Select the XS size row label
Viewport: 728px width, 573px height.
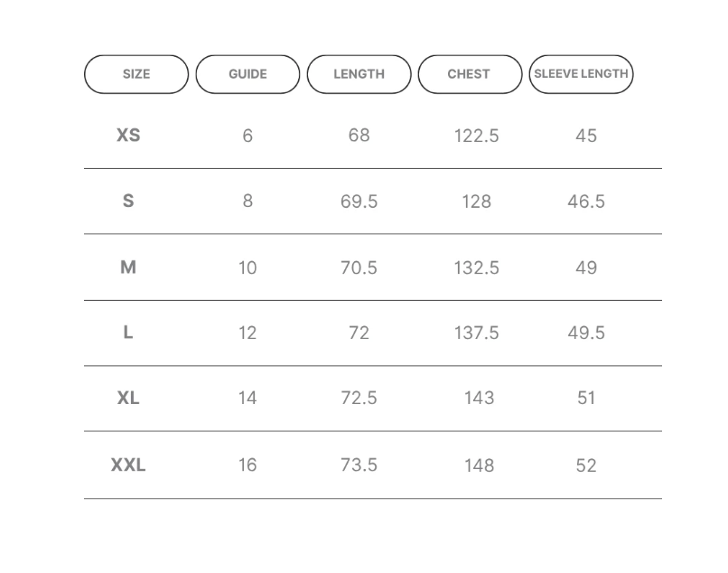click(x=128, y=136)
